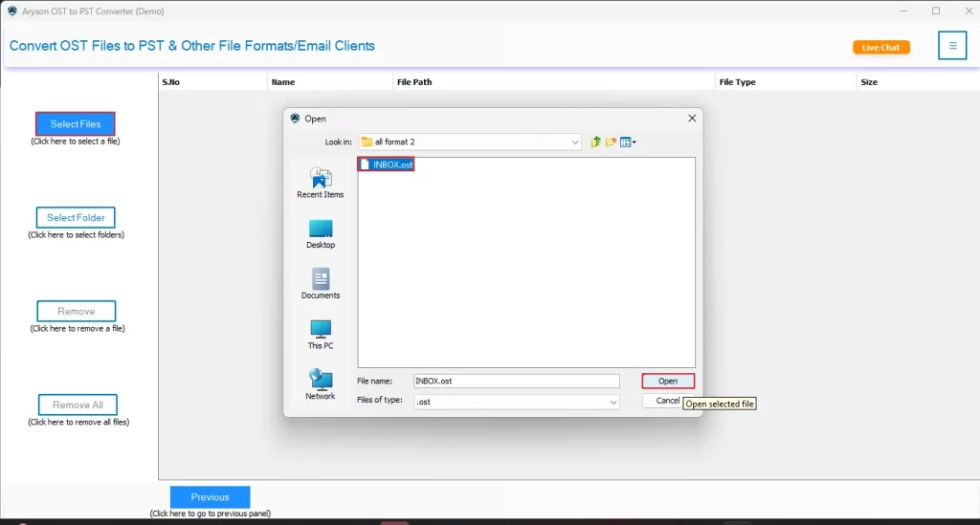Minimize the Aryson converter window
980x525 pixels.
903,11
